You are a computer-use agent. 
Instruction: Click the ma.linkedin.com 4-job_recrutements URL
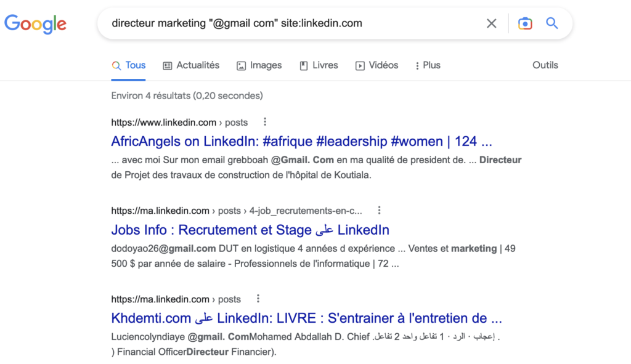tap(237, 211)
